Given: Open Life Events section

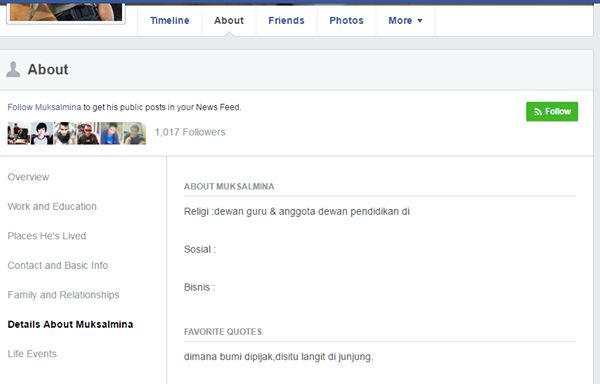Looking at the screenshot, I should click(32, 354).
